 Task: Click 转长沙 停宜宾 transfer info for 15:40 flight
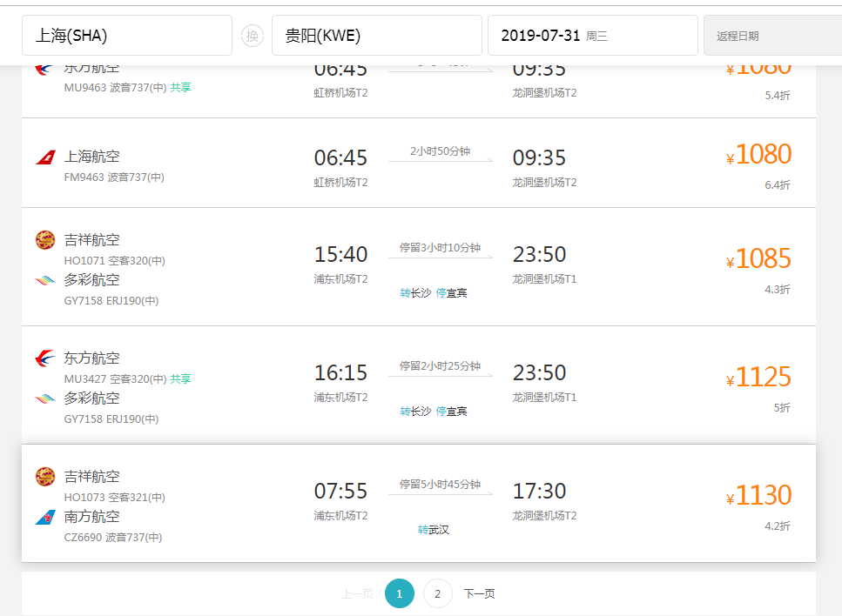tap(434, 293)
